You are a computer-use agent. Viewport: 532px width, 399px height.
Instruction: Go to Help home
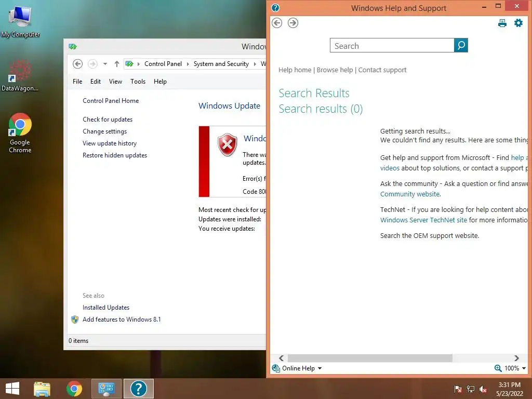tap(295, 70)
